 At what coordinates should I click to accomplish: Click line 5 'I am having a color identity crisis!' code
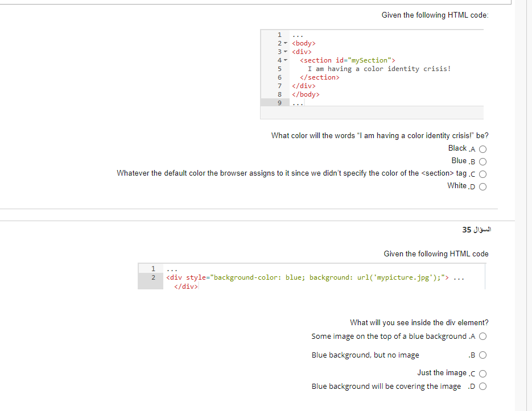pos(379,69)
